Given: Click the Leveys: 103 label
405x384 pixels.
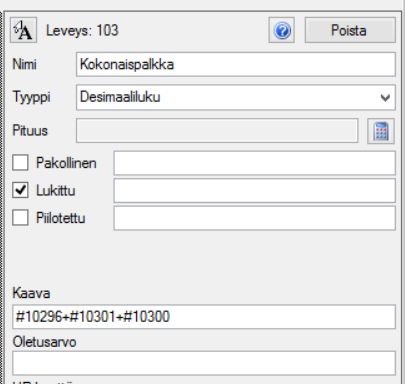Looking at the screenshot, I should point(82,30).
